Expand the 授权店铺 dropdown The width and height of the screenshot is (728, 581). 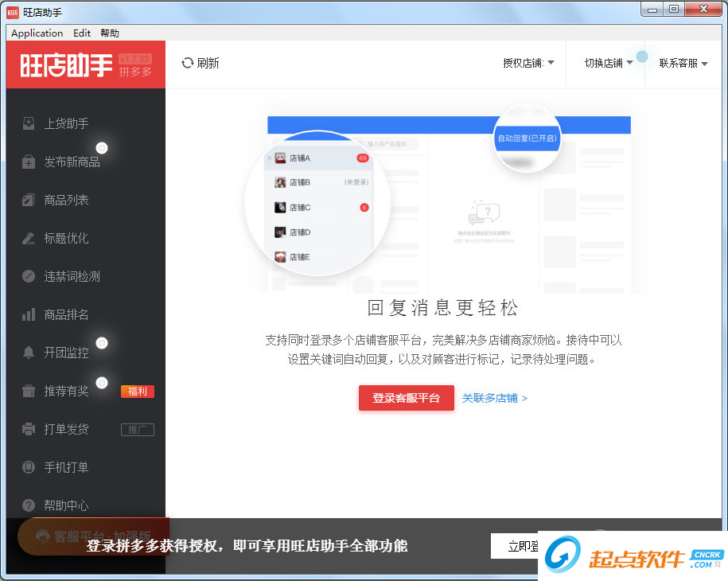[x=529, y=63]
